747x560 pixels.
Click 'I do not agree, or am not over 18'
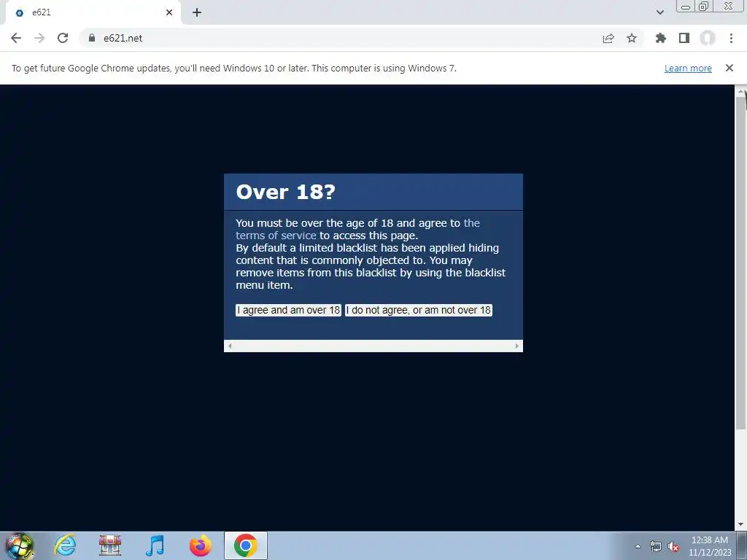418,310
